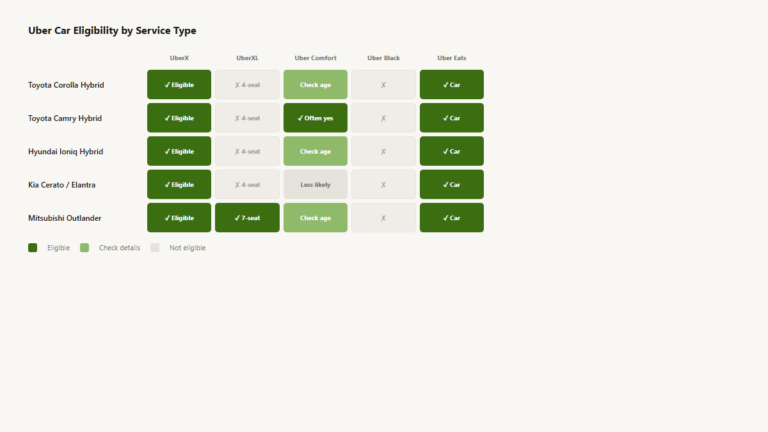Click Toyota Camry Hybrid Uber Eats Car cell

click(x=452, y=118)
